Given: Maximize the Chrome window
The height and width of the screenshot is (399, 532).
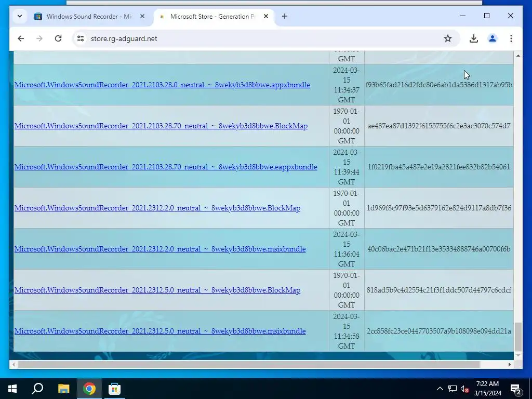Looking at the screenshot, I should coord(486,16).
